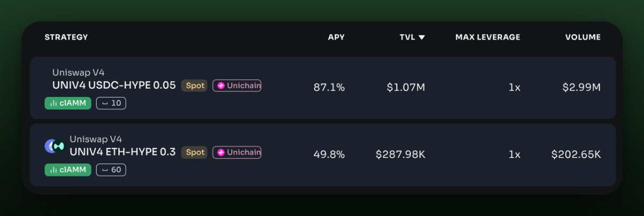Click the STRATEGY column header
644x216 pixels.
(66, 38)
